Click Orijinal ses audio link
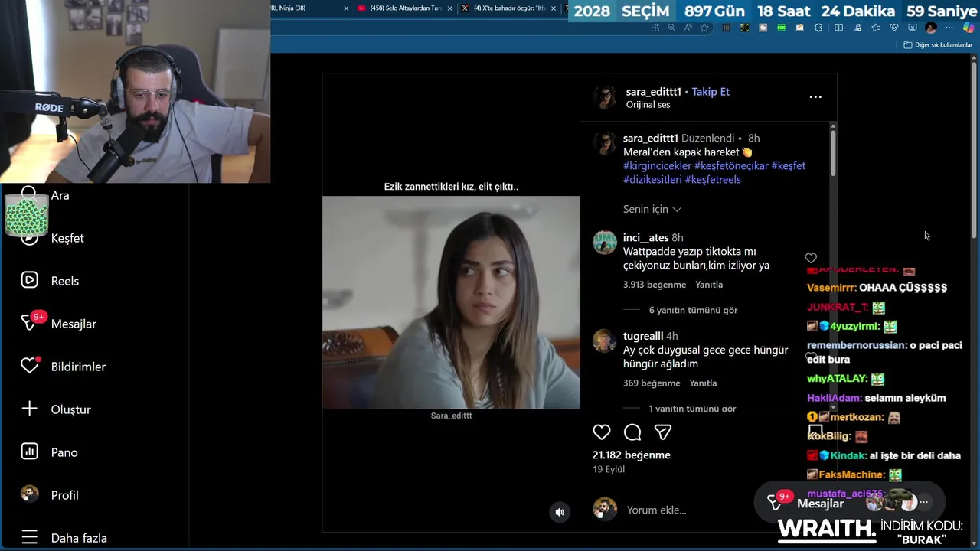Viewport: 980px width, 551px height. pyautogui.click(x=648, y=105)
